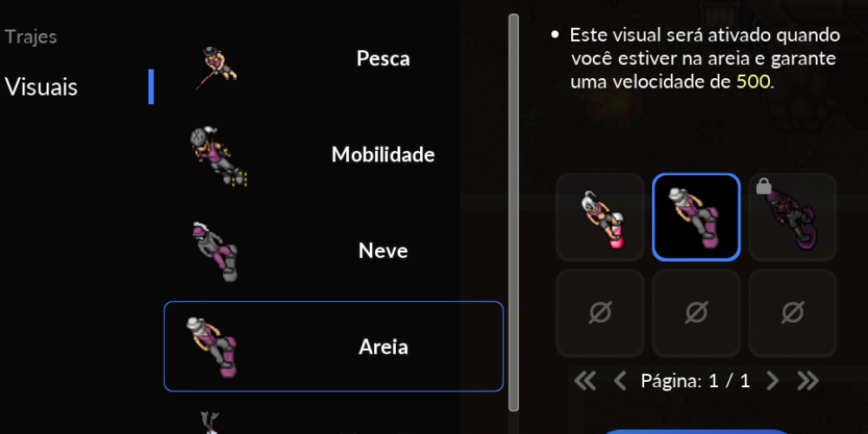Select the Mobilidade roller-skate character sprite
The width and height of the screenshot is (868, 434).
218,156
